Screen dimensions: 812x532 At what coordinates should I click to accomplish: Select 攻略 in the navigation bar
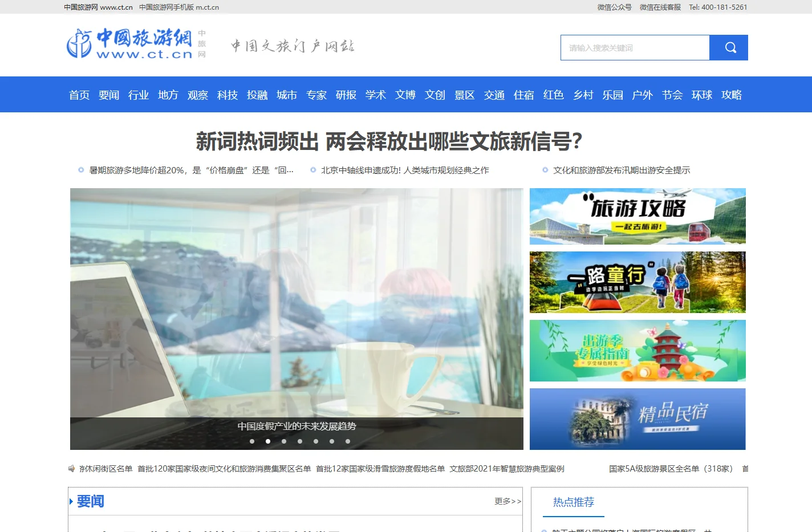(x=732, y=95)
